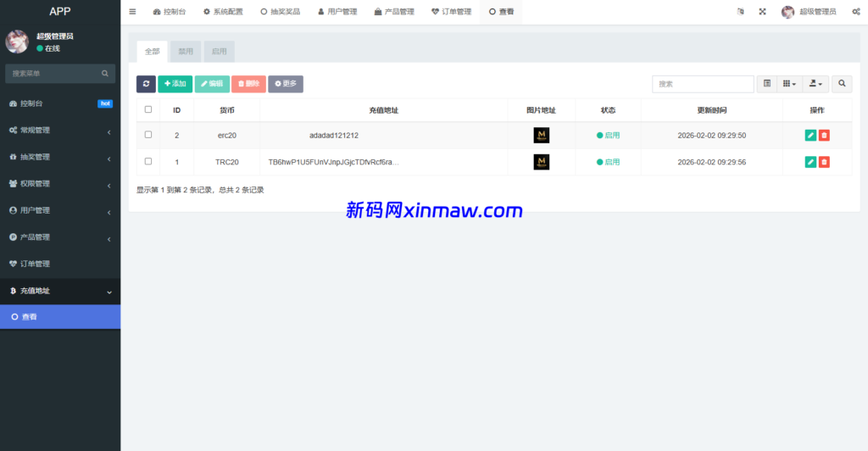Expand 抽奖管理 sidebar menu

pyautogui.click(x=60, y=157)
